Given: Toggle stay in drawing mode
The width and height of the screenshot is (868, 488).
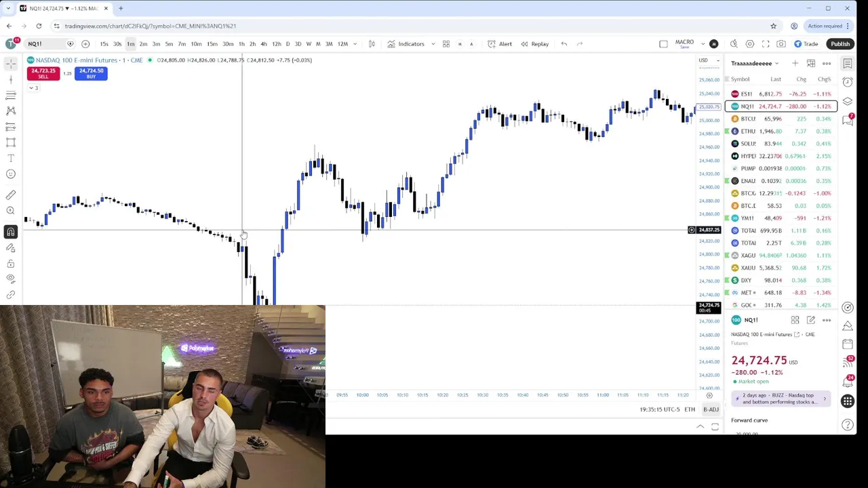Looking at the screenshot, I should [11, 247].
